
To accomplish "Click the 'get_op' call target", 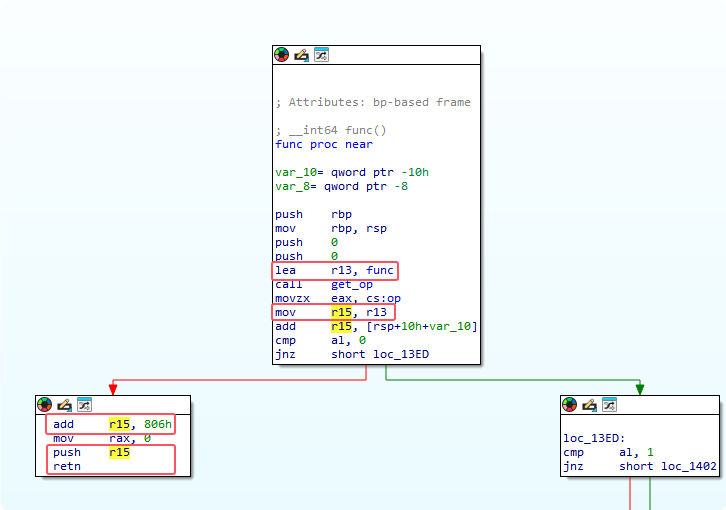I will [352, 284].
